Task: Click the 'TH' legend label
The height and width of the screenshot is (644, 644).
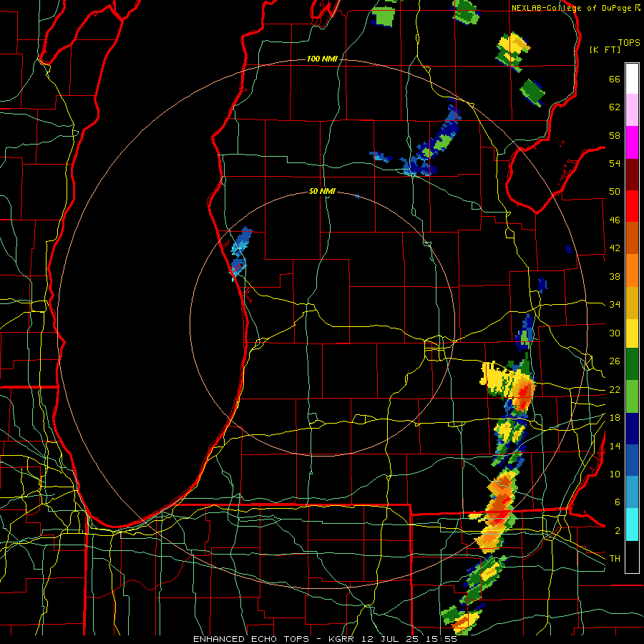Action: coord(615,559)
